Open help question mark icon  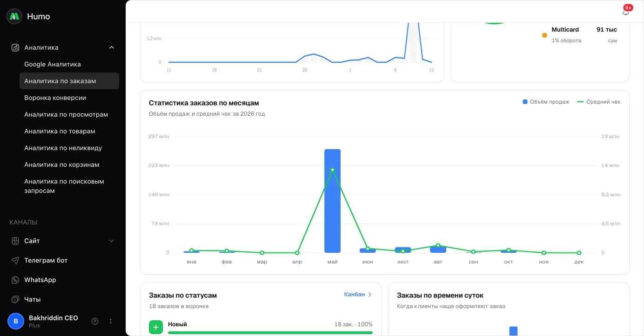click(x=95, y=321)
